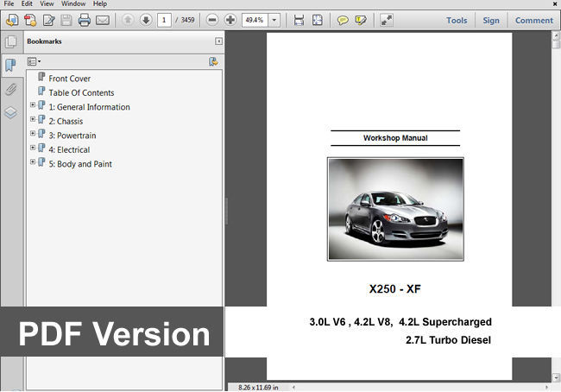This screenshot has height=392, width=561.
Task: Click the page number input field
Action: [164, 20]
